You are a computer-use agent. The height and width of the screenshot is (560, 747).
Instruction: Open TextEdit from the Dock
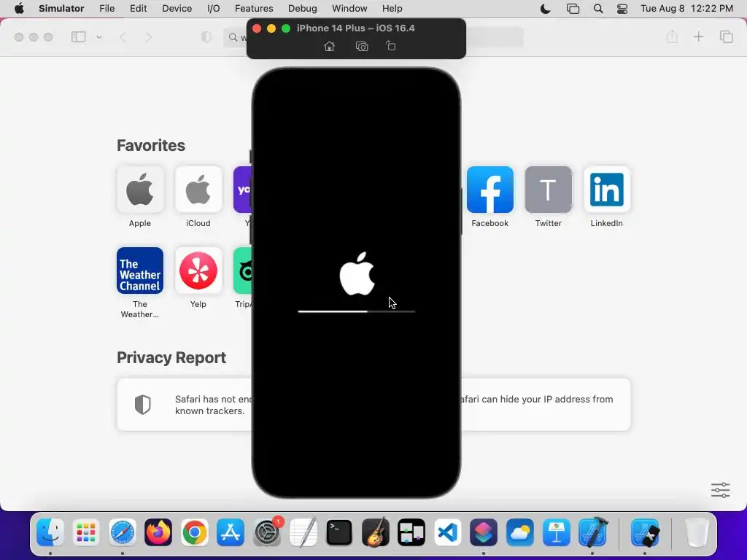pyautogui.click(x=303, y=532)
